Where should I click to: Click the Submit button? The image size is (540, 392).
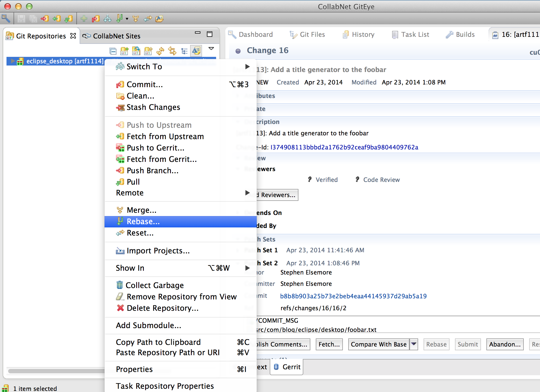point(468,344)
